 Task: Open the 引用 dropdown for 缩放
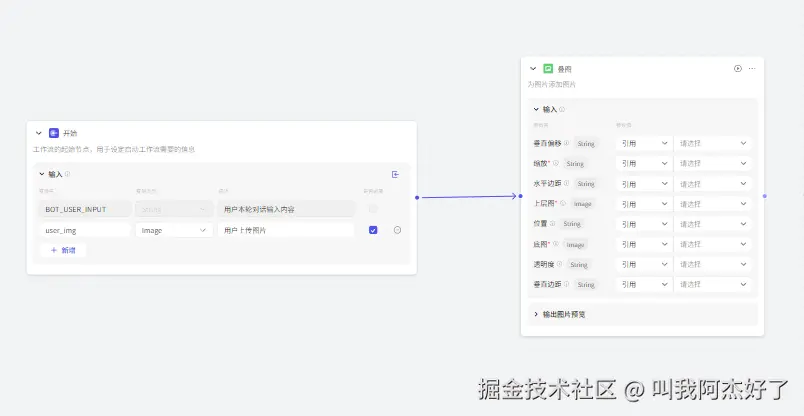(644, 164)
